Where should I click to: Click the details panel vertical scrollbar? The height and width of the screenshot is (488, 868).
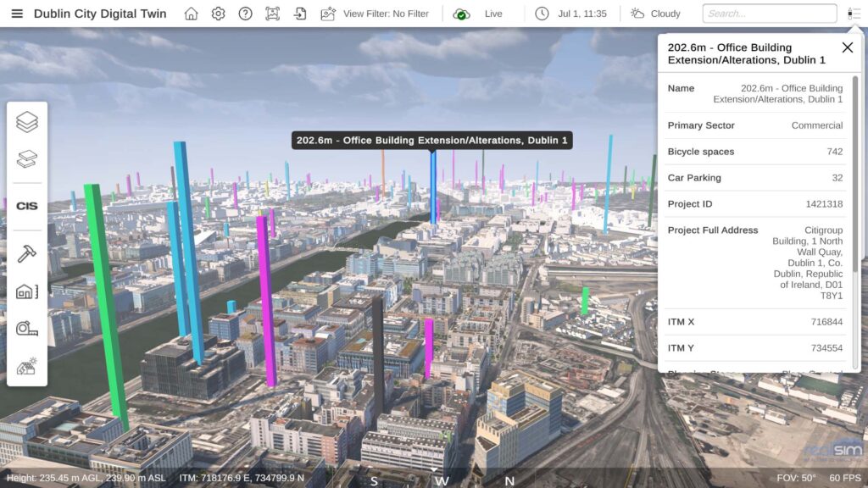[855, 175]
